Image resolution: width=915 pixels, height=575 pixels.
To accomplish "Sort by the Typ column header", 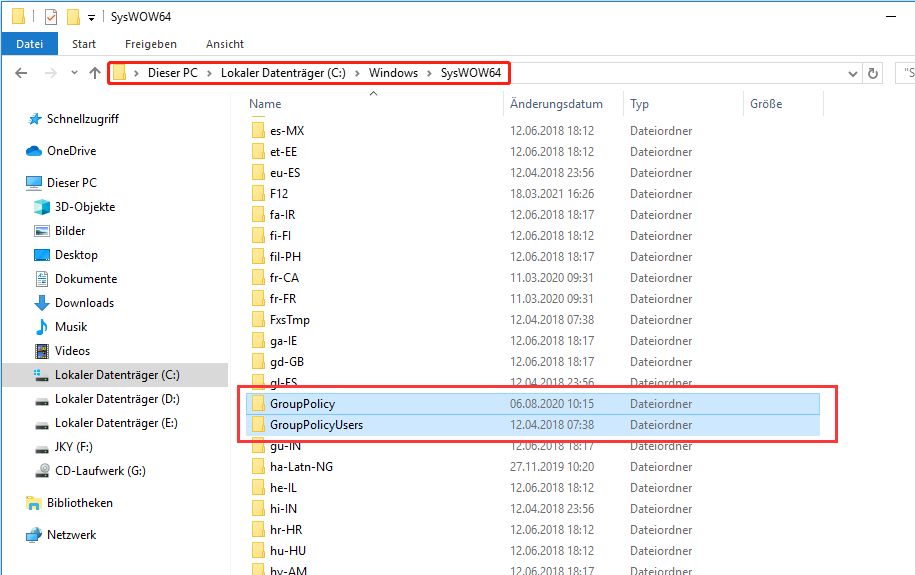I will click(639, 104).
